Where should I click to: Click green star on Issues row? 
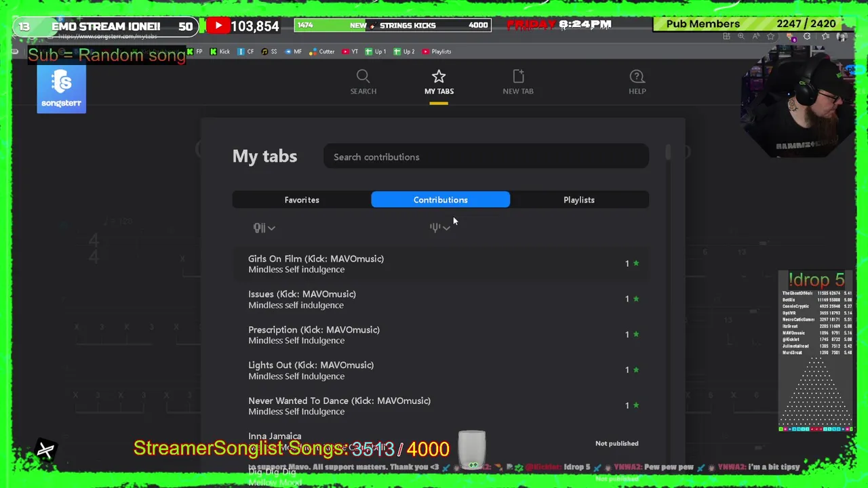coord(636,298)
